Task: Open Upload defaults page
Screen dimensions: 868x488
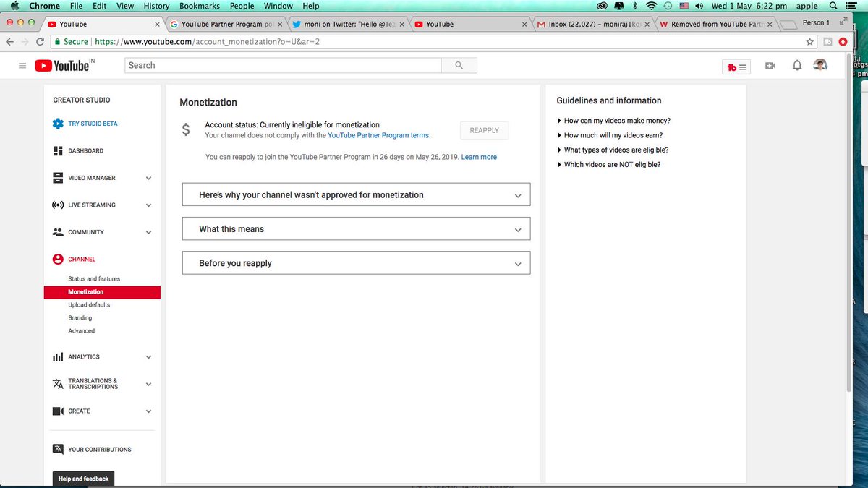Action: (x=89, y=305)
